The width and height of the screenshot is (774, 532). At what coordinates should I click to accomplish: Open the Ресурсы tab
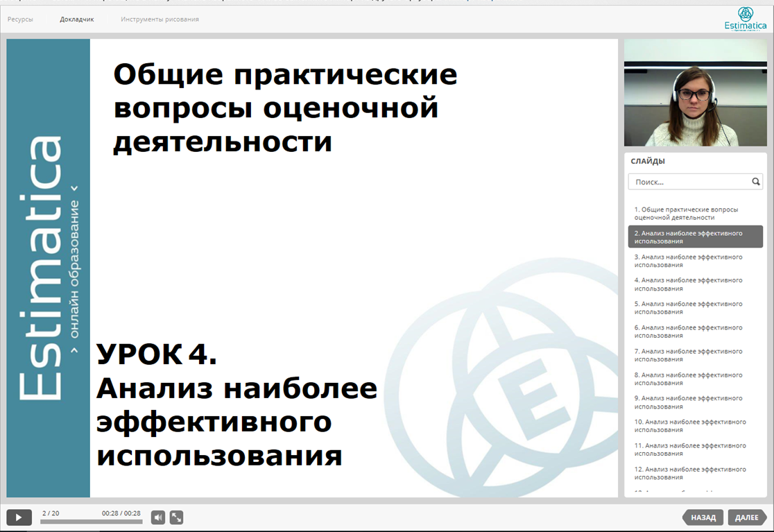[x=20, y=19]
